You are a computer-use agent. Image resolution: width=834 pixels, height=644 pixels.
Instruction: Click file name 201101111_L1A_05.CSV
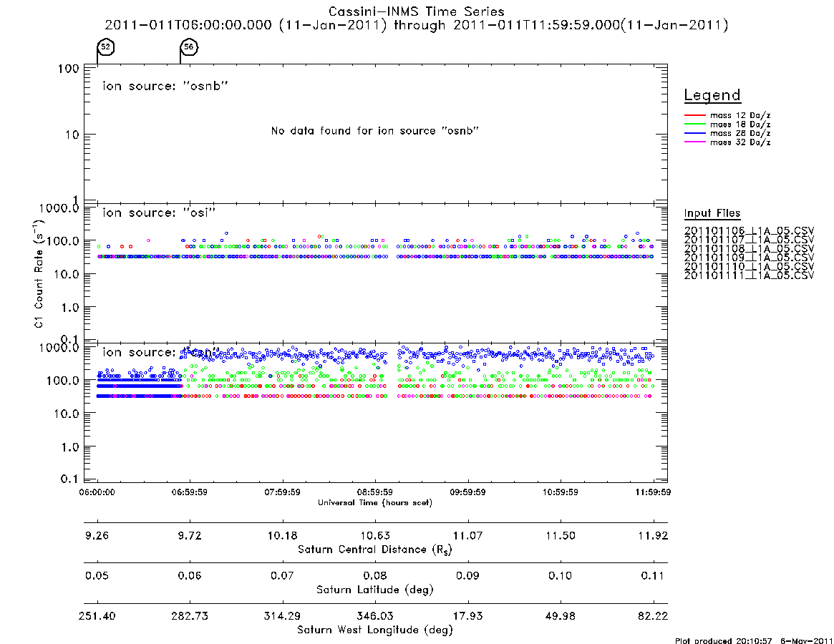pyautogui.click(x=749, y=275)
